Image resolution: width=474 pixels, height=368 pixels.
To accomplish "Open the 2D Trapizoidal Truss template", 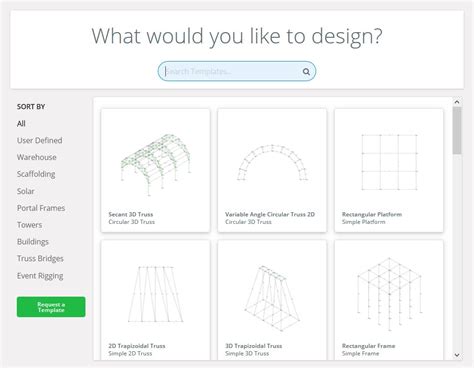I will click(155, 300).
